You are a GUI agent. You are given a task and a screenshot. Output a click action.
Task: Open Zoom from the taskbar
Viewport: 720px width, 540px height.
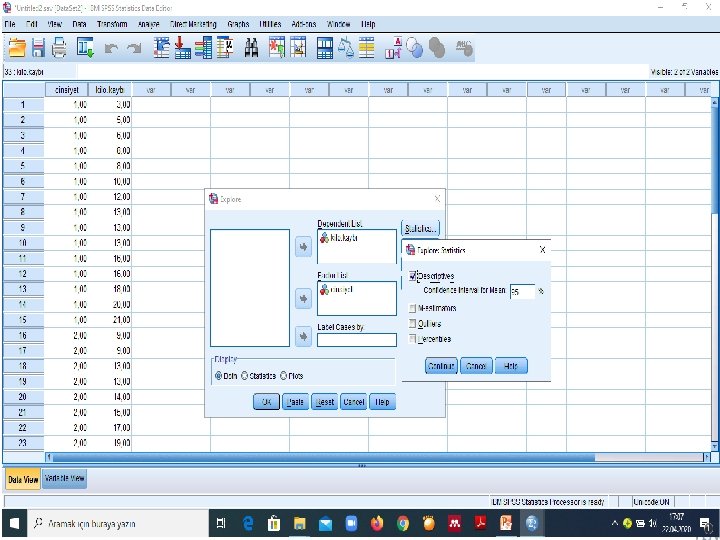pos(351,523)
